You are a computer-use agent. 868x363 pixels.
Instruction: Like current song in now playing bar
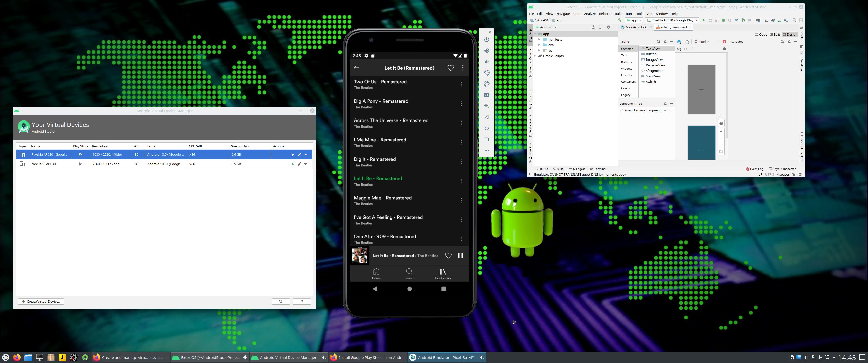[448, 256]
